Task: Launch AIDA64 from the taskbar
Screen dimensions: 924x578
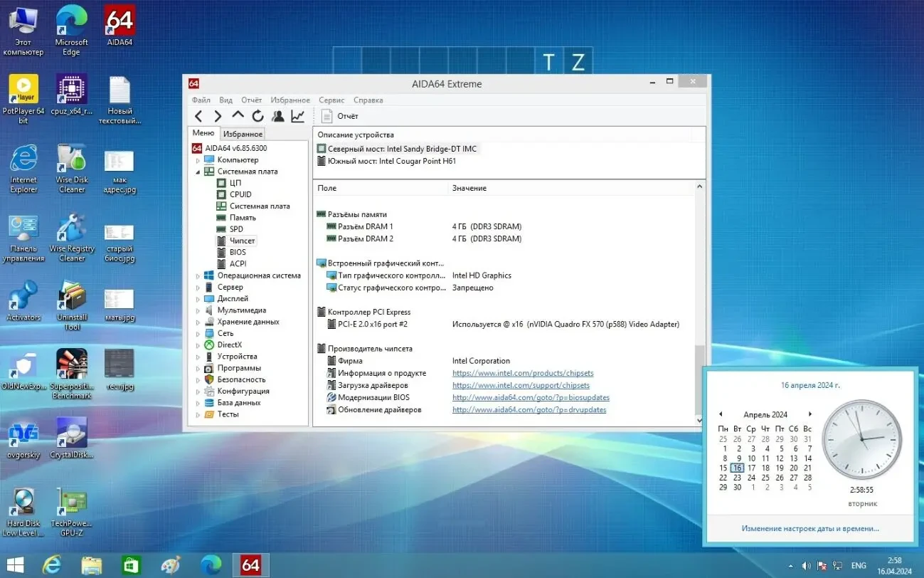Action: click(x=250, y=564)
